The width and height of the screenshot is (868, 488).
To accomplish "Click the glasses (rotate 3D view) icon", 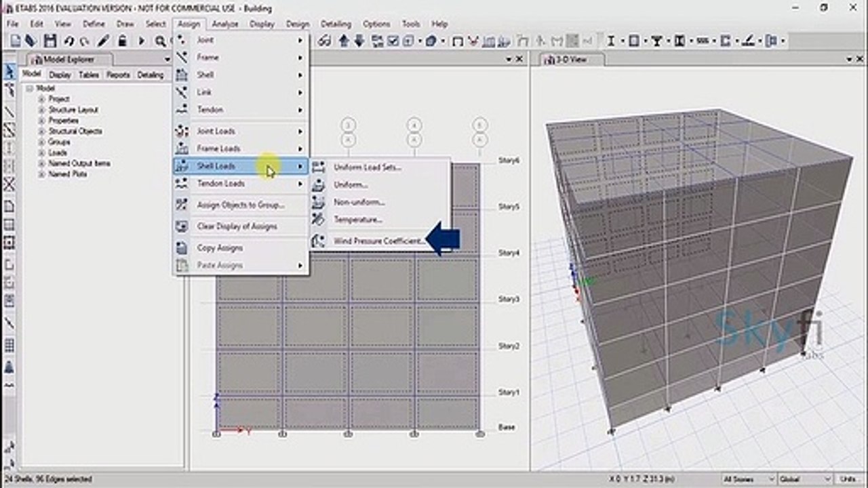I will [x=325, y=41].
